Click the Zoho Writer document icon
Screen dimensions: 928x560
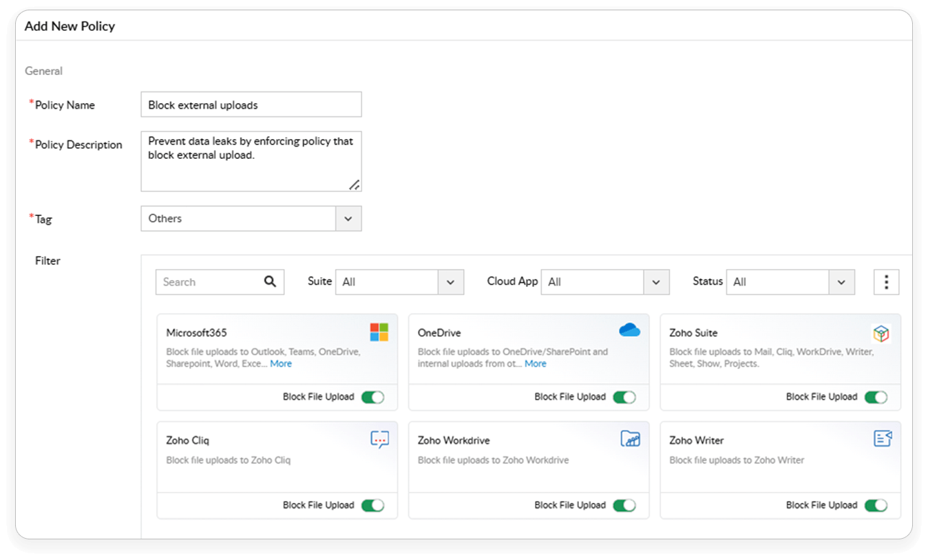pos(883,438)
